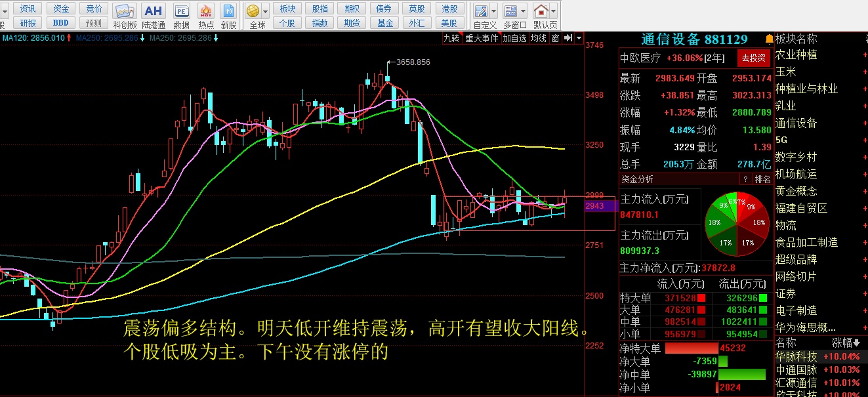Expand the 自定义 dropdown arrow
The height and width of the screenshot is (397, 868).
tap(493, 11)
